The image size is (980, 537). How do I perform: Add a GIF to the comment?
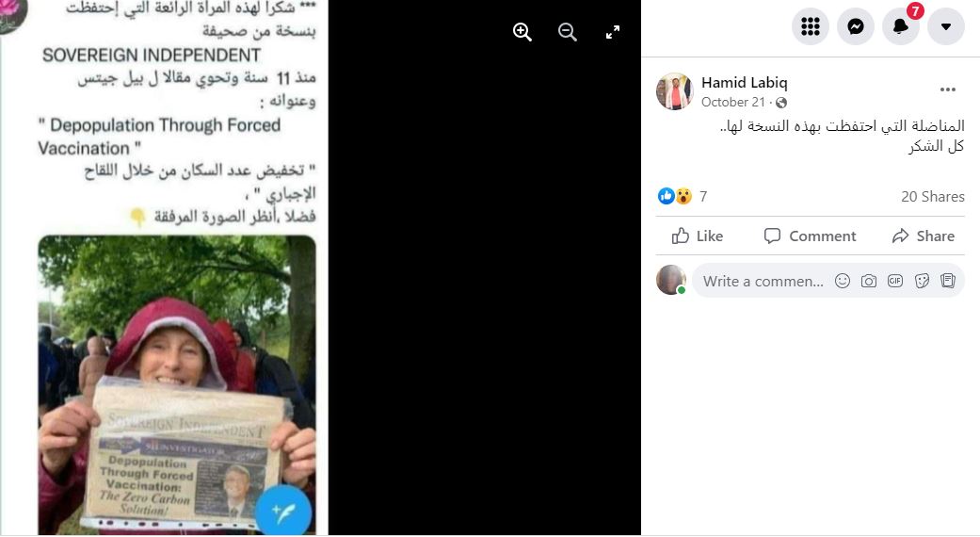pyautogui.click(x=895, y=281)
